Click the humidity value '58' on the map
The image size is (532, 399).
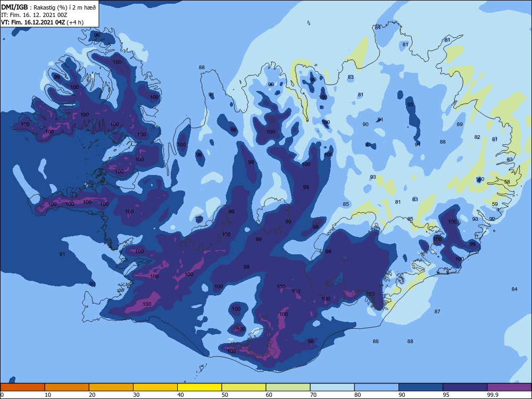[507, 181]
